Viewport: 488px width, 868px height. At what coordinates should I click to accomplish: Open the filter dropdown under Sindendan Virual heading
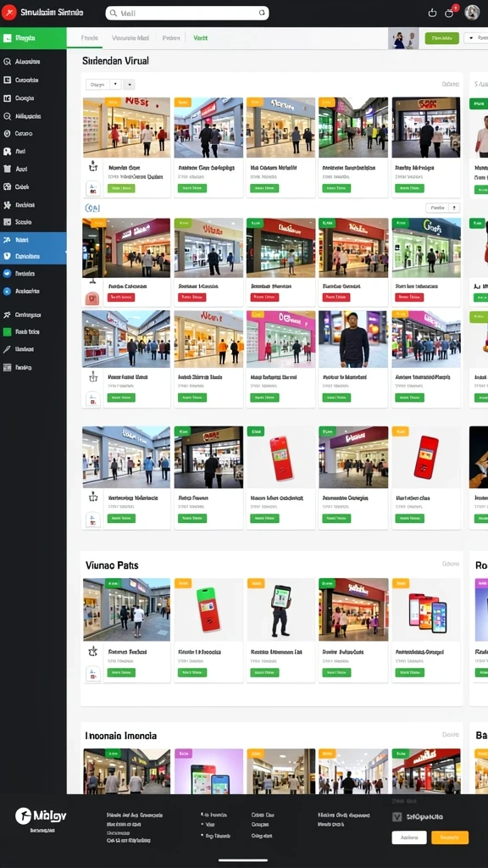[103, 85]
